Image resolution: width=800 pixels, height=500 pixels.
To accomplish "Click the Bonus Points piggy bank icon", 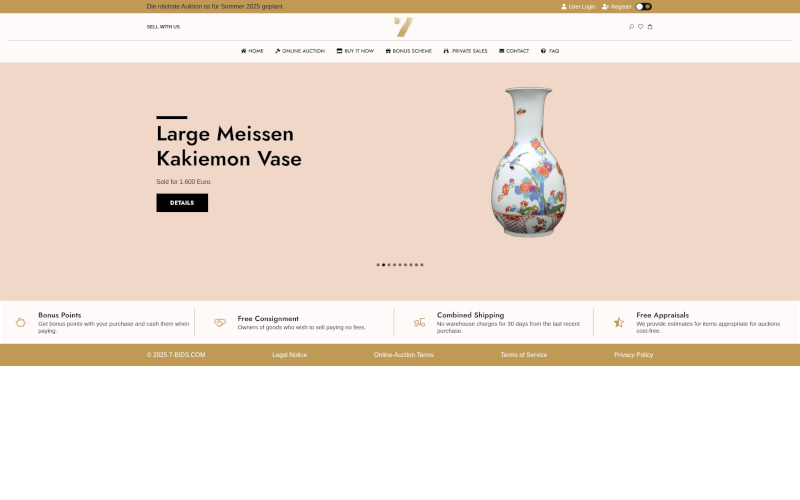I will pos(20,322).
